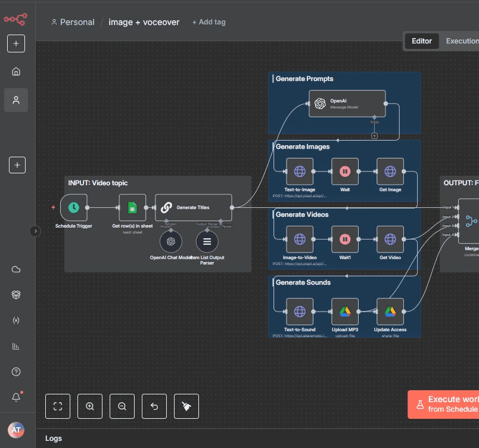This screenshot has height=448, width=479.
Task: Select the Generate Titles node
Action: (194, 208)
